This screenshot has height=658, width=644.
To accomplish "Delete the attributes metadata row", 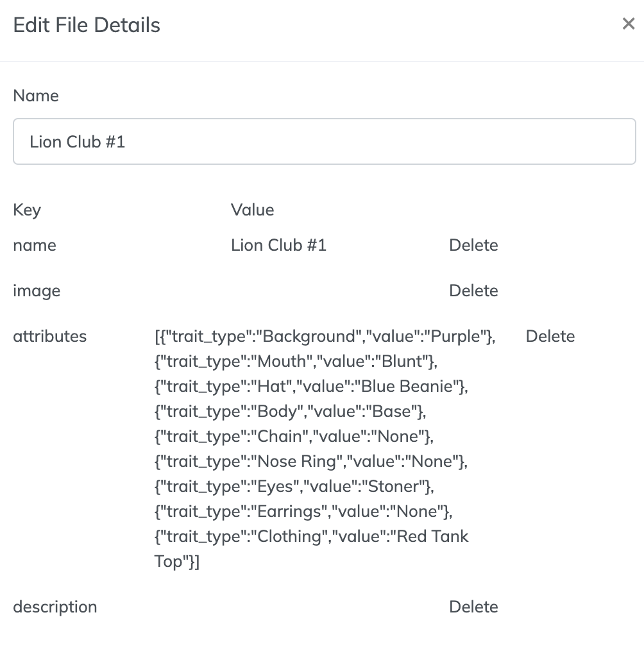I will click(550, 335).
